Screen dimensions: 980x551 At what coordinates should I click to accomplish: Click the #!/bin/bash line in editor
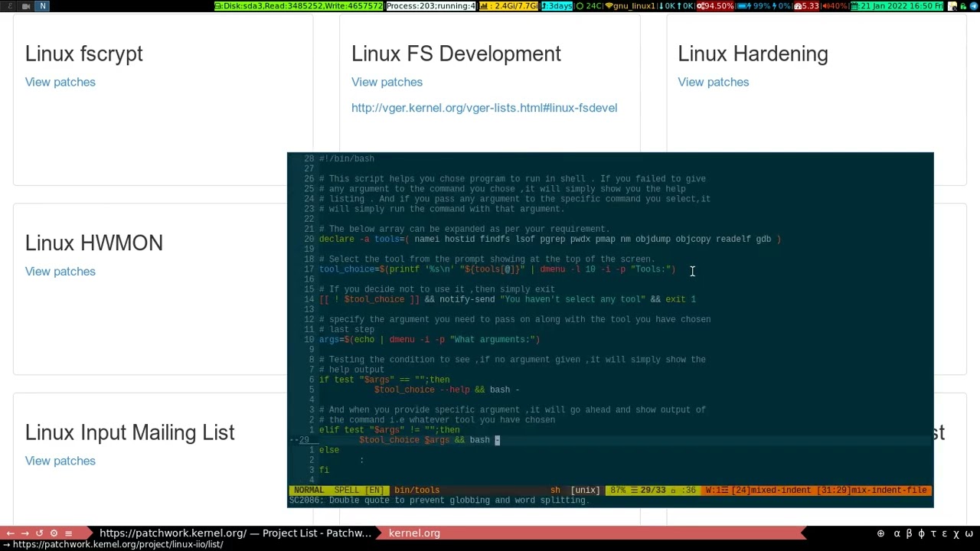point(346,158)
